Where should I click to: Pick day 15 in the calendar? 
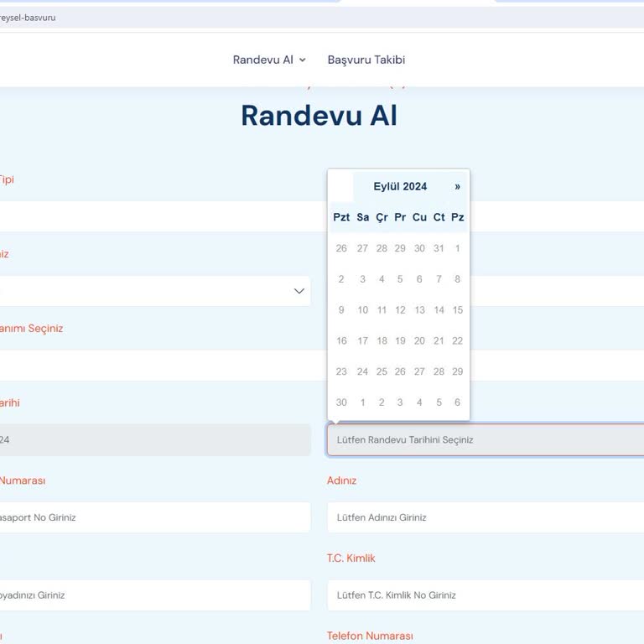click(x=457, y=309)
